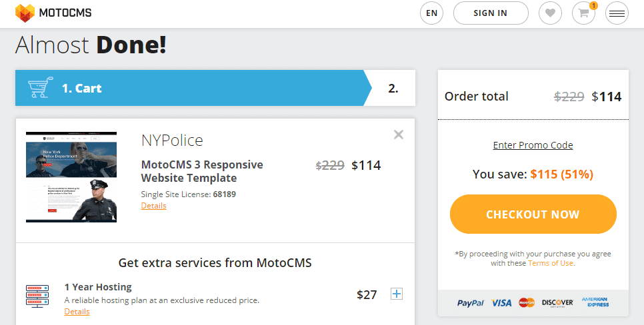Open the shopping cart icon

[x=583, y=13]
